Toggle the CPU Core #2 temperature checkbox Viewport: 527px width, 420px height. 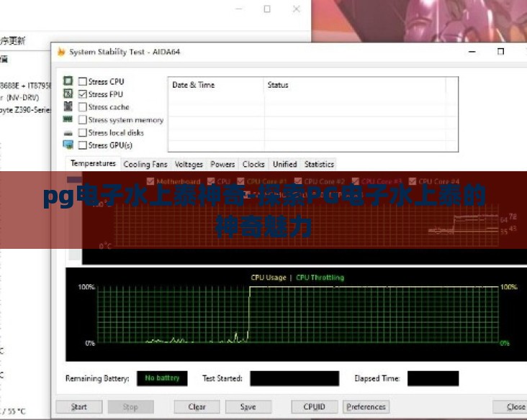(x=298, y=182)
